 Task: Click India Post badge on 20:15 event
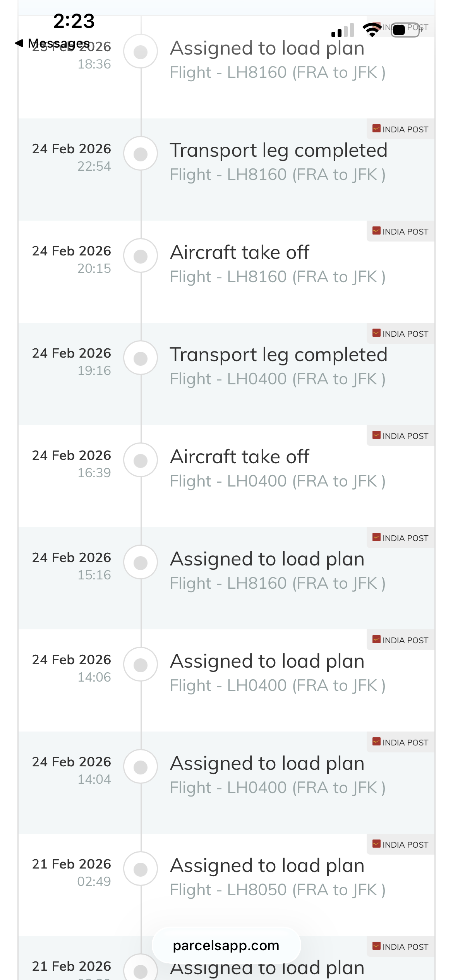(x=400, y=231)
